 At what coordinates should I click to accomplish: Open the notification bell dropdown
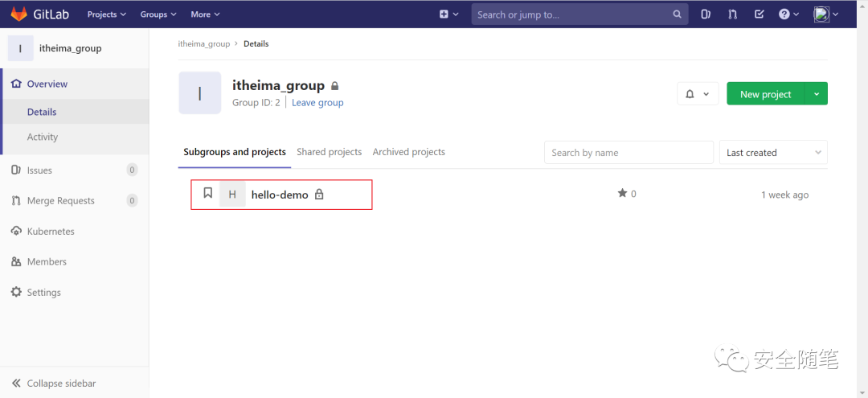coord(698,93)
